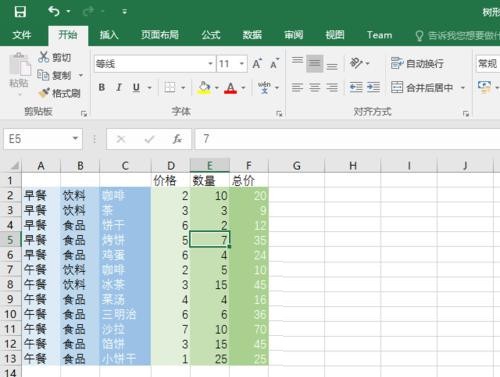This screenshot has height=377, width=500.
Task: Open alignment settings dialog launcher
Action: coord(466,114)
